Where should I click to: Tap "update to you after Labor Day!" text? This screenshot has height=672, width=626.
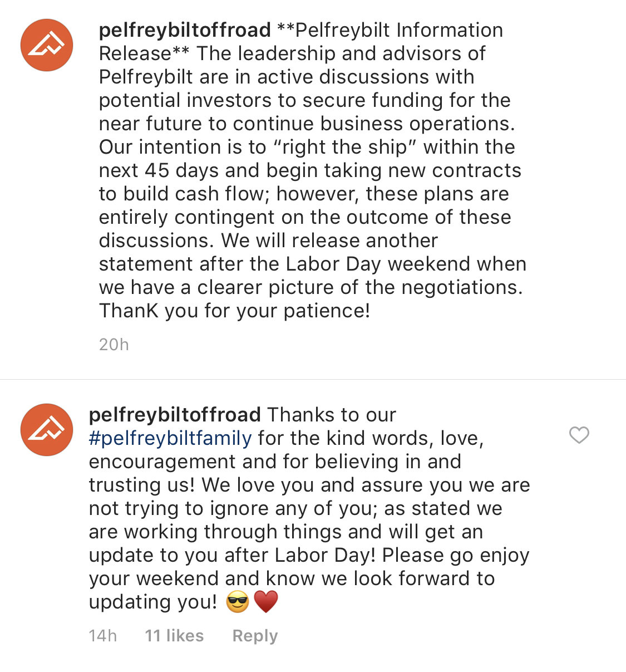[233, 555]
